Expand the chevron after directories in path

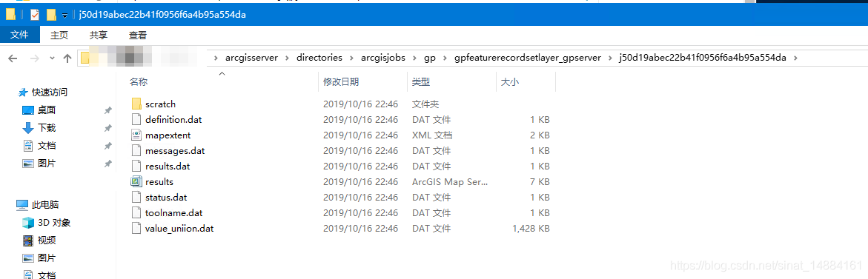pos(351,58)
